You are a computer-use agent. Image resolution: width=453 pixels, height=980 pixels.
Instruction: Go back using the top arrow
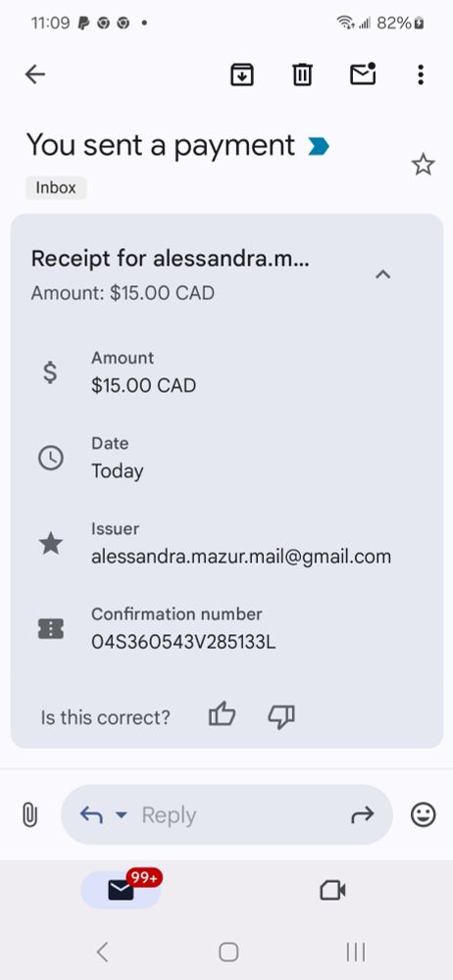click(x=35, y=75)
